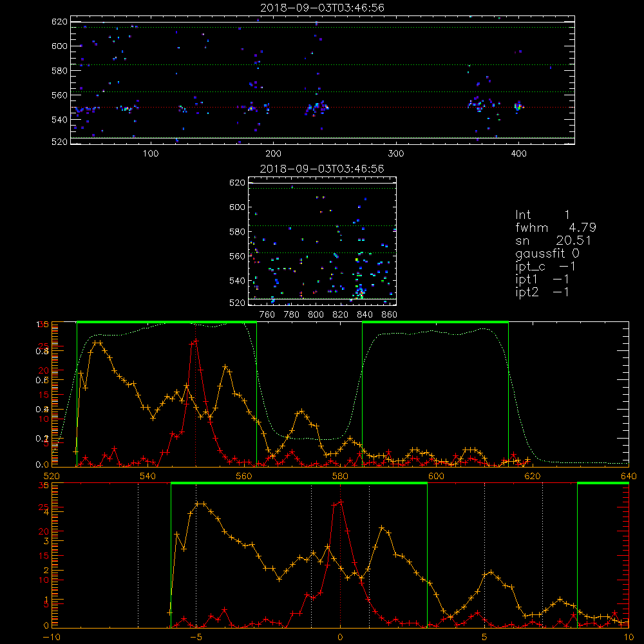
Task: Click x-axis tick label 820 of the small panel
Action: pos(341,315)
